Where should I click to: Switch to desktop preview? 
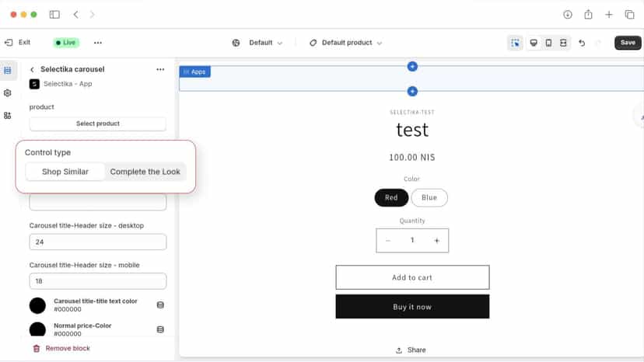tap(534, 43)
